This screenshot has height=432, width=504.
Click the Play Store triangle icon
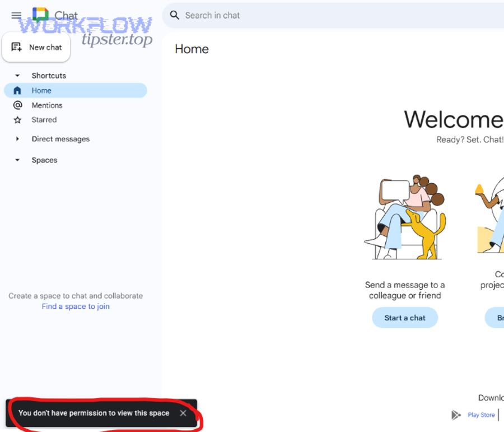tap(456, 415)
